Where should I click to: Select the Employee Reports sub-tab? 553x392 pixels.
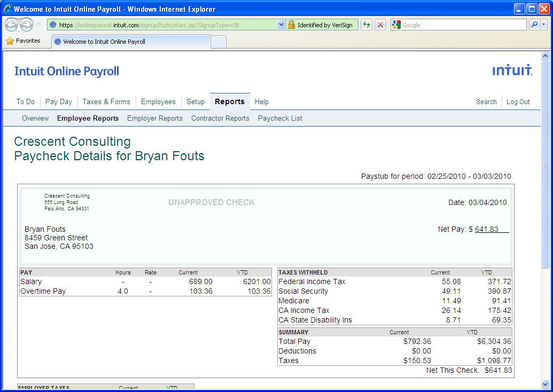point(88,119)
